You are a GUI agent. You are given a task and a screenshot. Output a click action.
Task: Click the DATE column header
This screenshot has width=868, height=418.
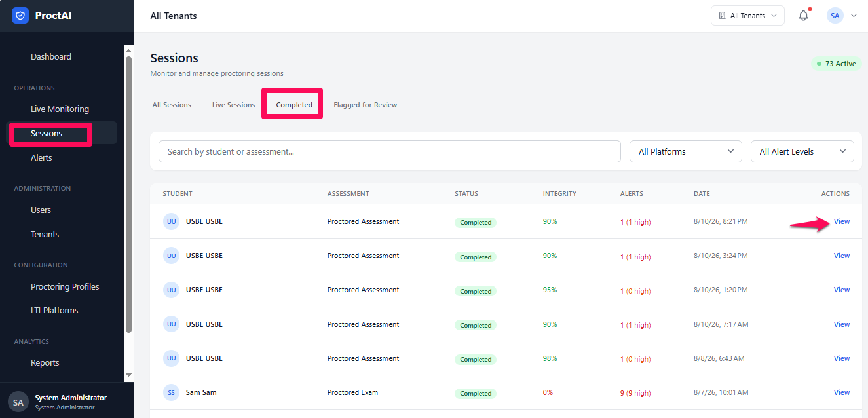[702, 194]
